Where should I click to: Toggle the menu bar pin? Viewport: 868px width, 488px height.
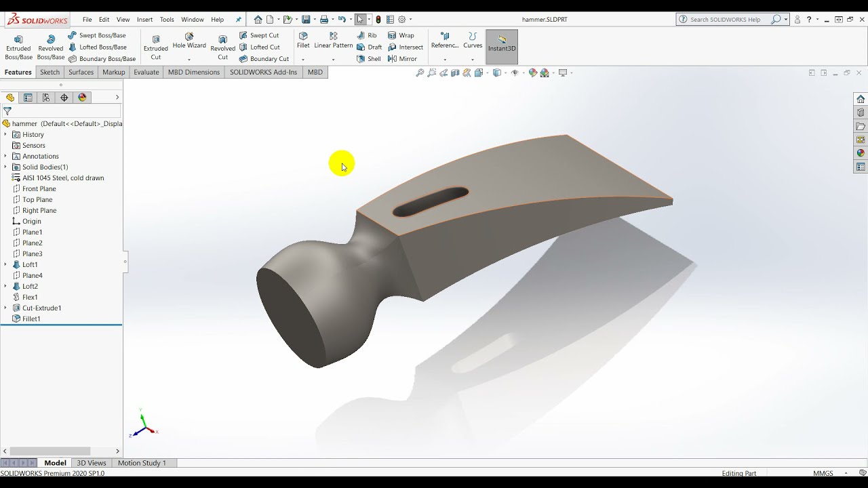pos(238,20)
